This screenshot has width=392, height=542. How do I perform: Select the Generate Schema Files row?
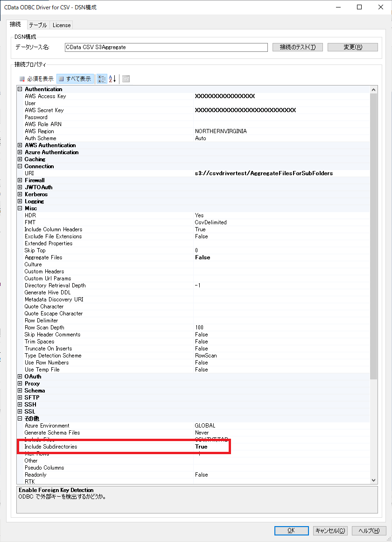(196, 433)
